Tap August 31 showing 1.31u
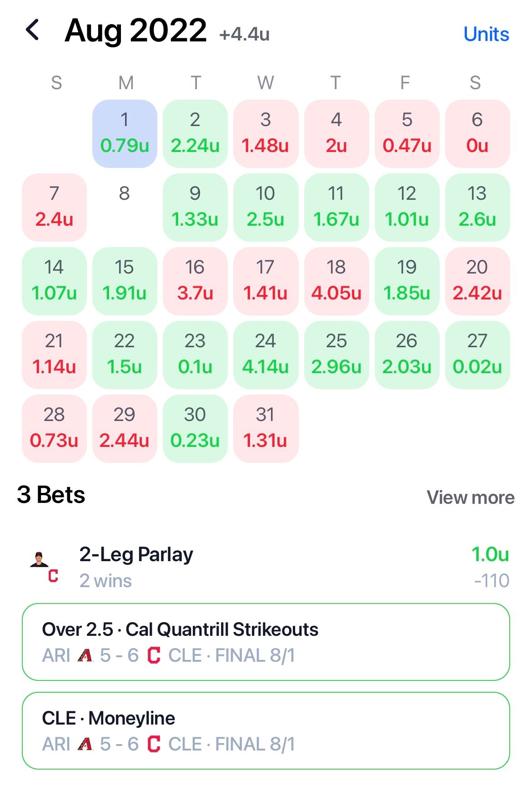Viewport: 532px width, 791px height. 266,428
